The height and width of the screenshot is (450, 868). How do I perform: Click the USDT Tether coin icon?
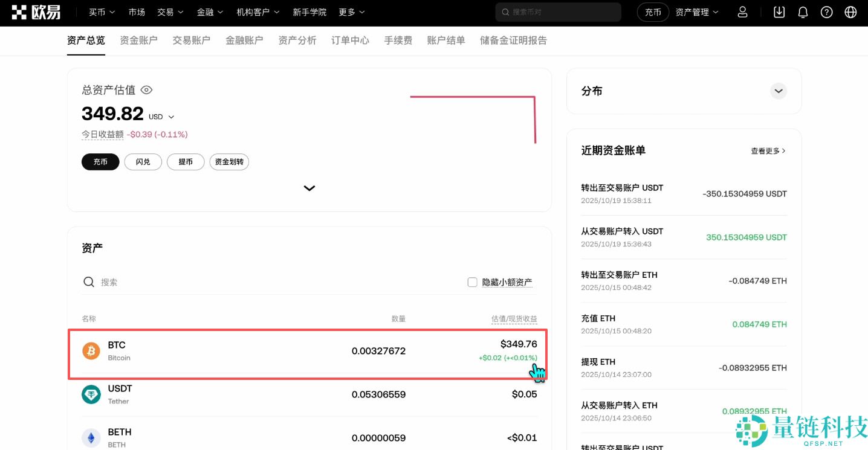[x=91, y=394]
